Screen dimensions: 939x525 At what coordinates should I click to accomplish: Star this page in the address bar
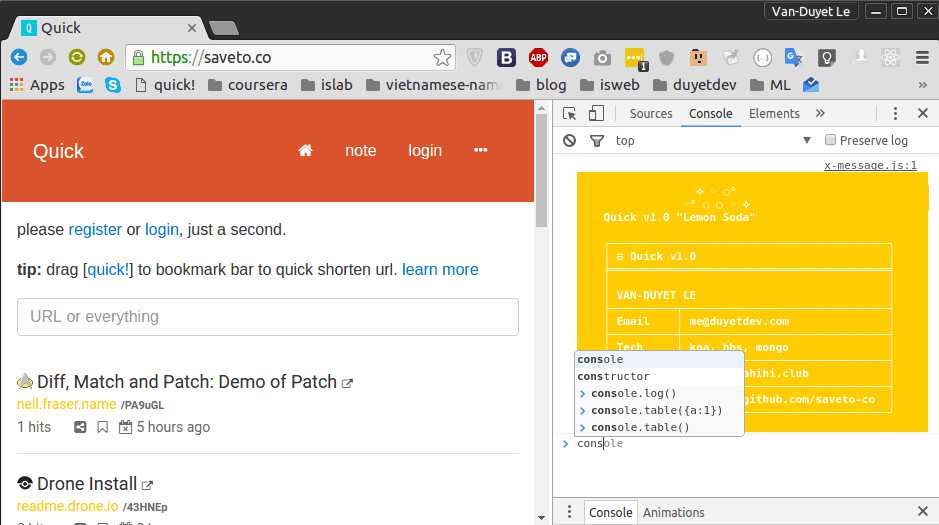[441, 58]
